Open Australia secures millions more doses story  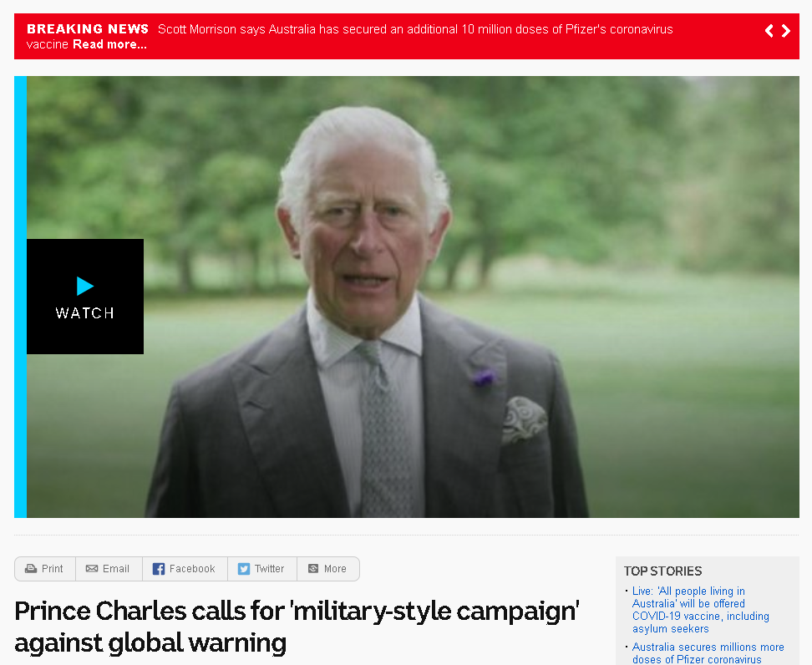[708, 653]
